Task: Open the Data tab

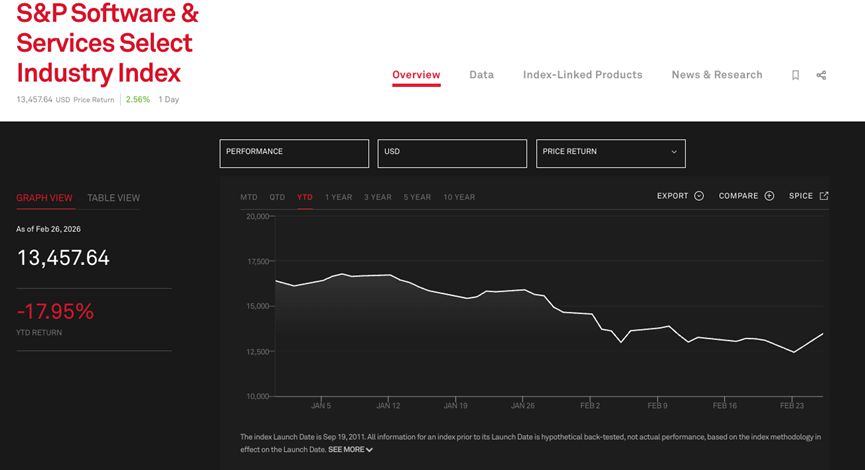Action: tap(481, 75)
